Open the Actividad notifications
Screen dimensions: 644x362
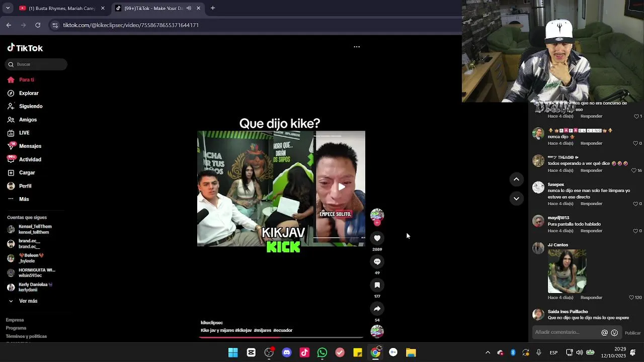[x=30, y=159]
